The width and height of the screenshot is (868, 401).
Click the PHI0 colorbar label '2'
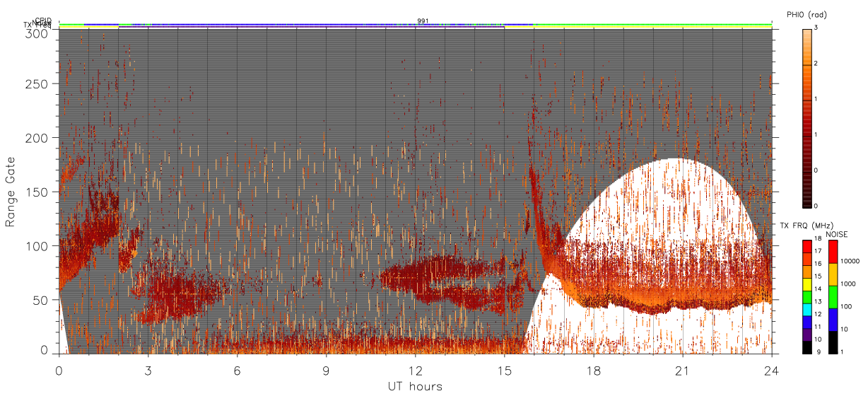coord(816,63)
